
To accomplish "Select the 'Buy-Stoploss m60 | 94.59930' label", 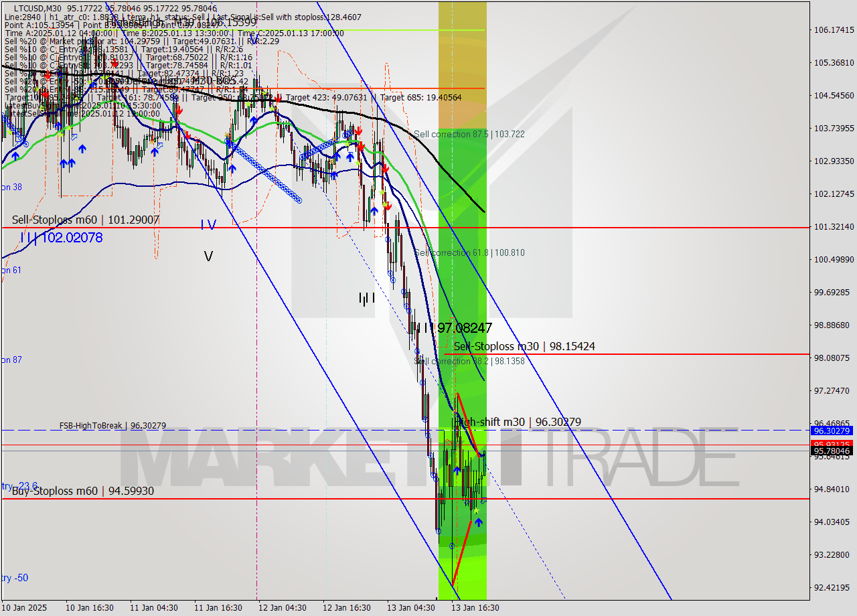I will pos(83,491).
